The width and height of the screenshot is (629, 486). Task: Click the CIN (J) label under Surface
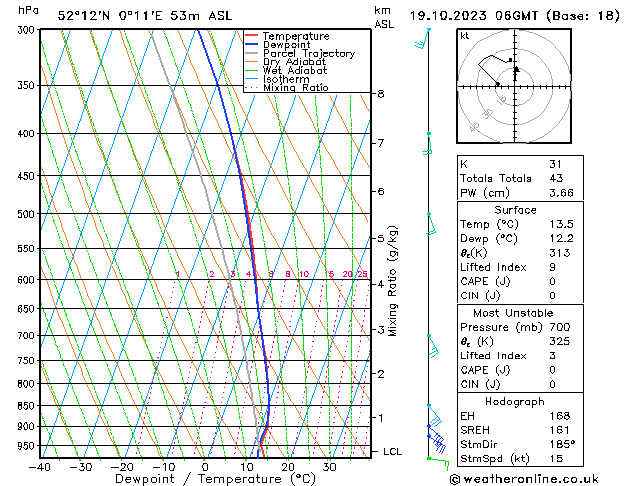coord(480,296)
